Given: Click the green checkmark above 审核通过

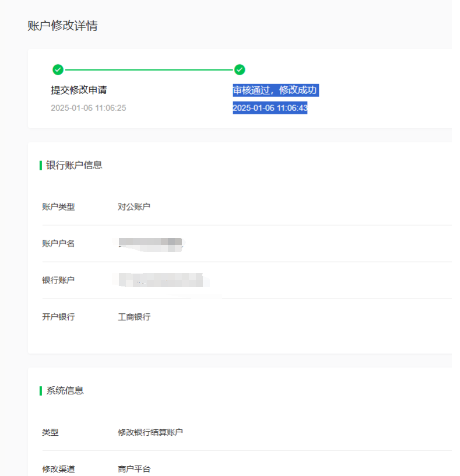Looking at the screenshot, I should 240,69.
